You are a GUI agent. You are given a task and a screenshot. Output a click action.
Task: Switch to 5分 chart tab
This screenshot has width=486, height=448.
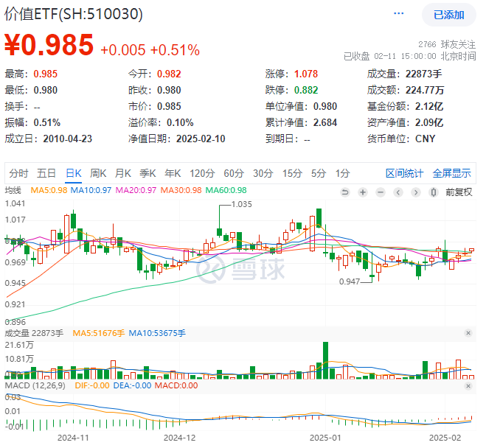319,173
